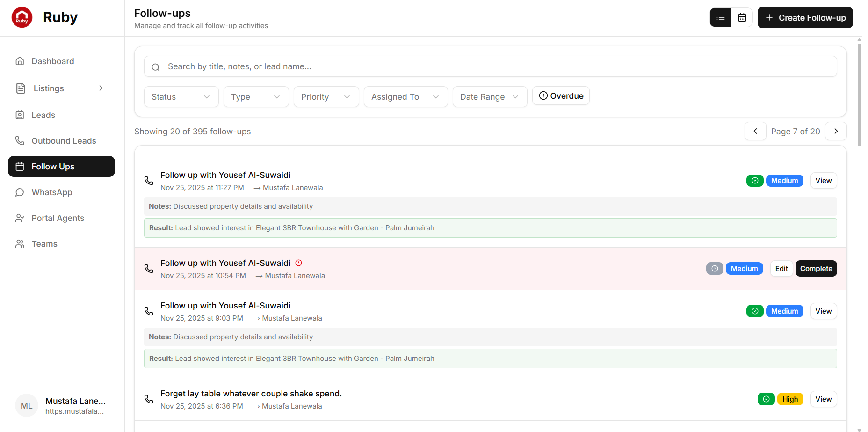The height and width of the screenshot is (432, 868).
Task: Click the phone icon beside the first follow-up
Action: (x=149, y=180)
